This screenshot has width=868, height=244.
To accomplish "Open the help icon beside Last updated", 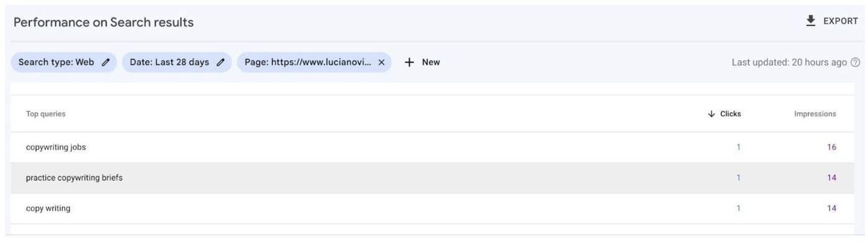I will click(856, 62).
